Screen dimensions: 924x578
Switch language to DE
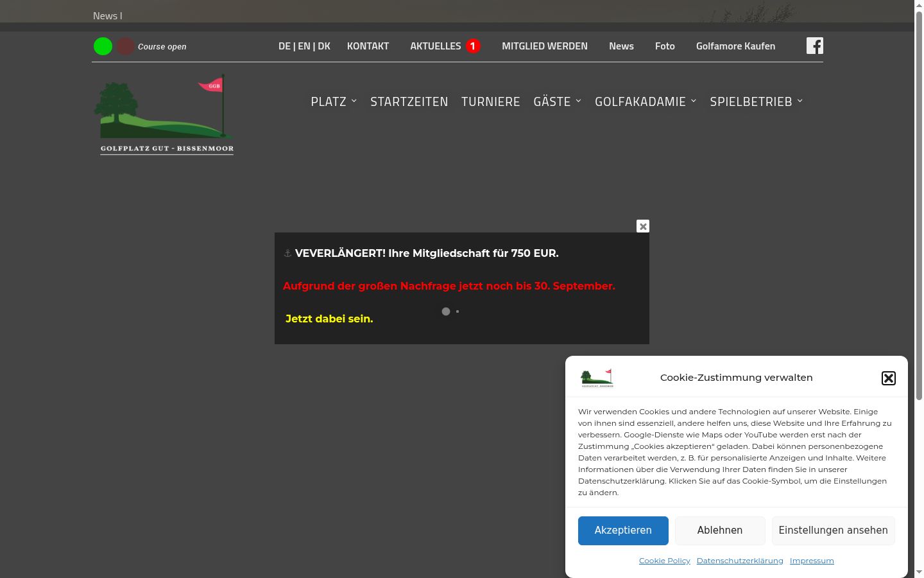click(x=284, y=46)
